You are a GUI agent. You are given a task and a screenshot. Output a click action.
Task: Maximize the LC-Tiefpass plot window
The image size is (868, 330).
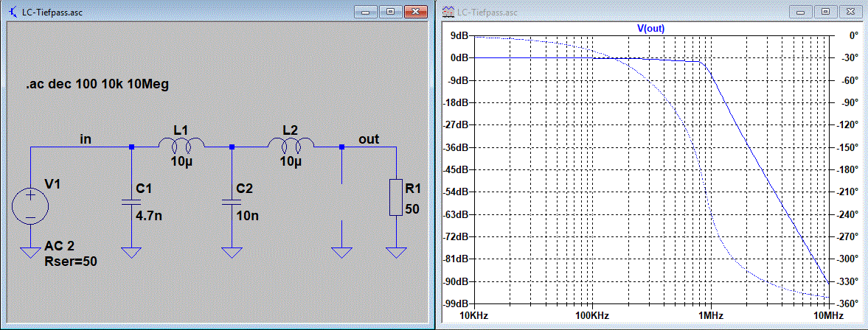[826, 11]
